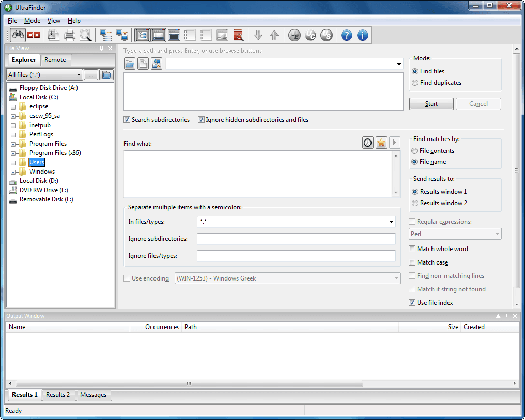Enable Match case checkbox

412,262
